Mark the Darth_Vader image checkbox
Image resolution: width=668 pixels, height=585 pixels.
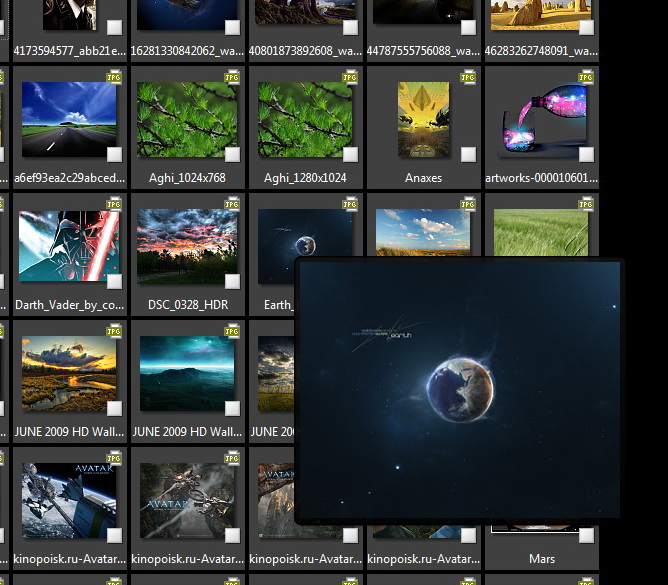click(x=114, y=281)
